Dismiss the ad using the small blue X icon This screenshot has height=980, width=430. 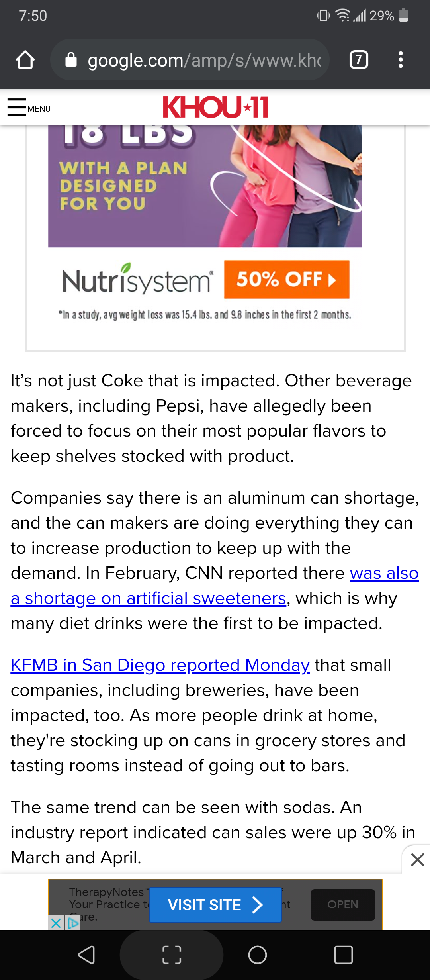coord(56,923)
